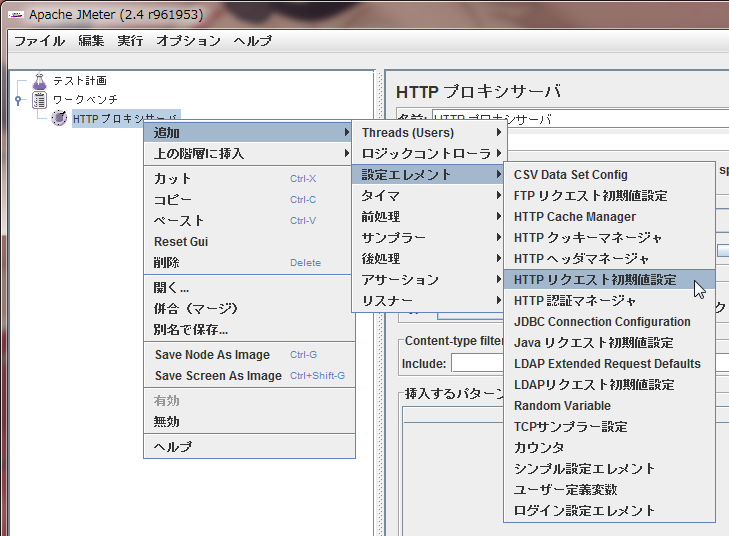The image size is (729, 536).
Task: Open the ヘルプ menu in menu bar
Action: [x=253, y=41]
